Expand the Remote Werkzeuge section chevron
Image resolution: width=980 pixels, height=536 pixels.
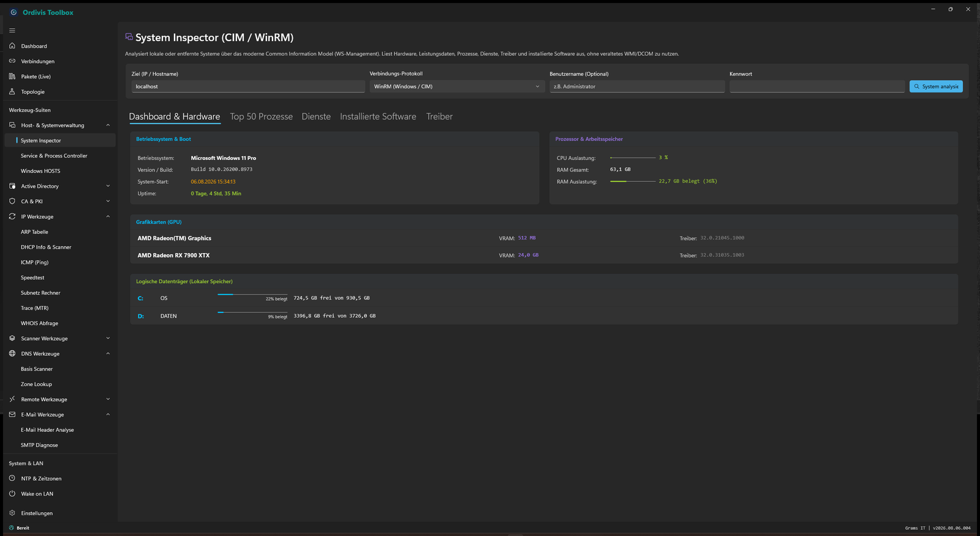tap(108, 399)
